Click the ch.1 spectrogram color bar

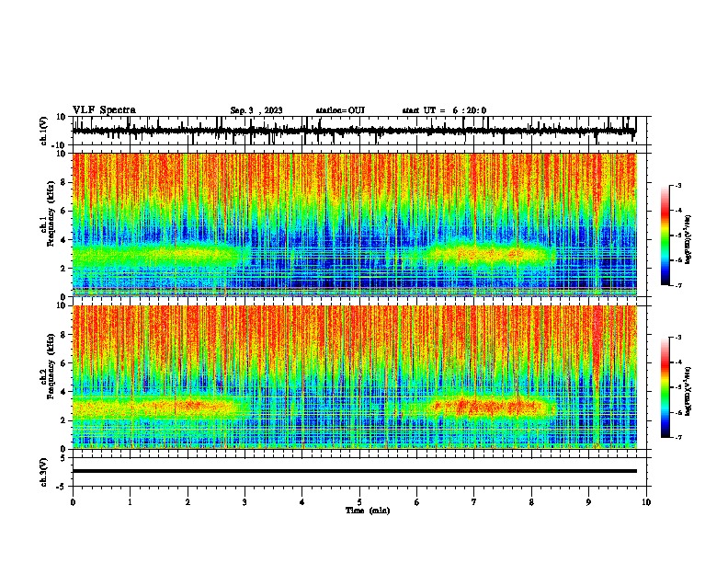click(x=665, y=236)
